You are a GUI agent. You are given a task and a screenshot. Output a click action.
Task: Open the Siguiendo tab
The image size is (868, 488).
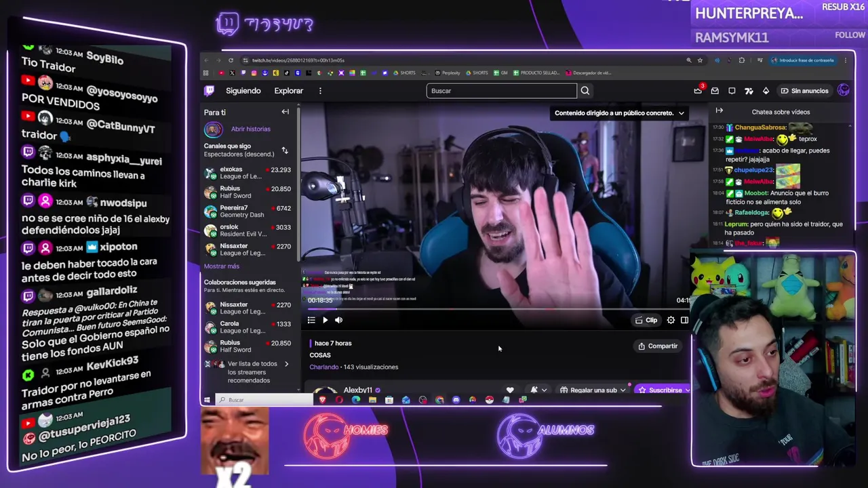tap(243, 91)
